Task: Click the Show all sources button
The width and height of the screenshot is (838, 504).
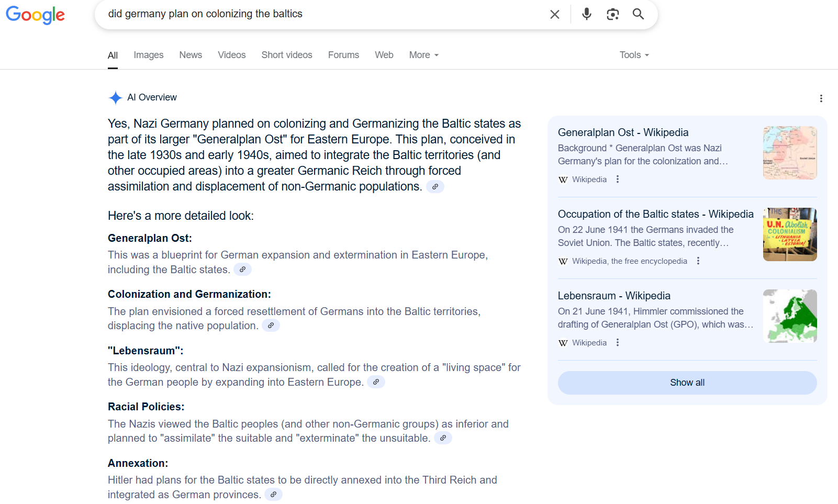Action: pyautogui.click(x=687, y=383)
